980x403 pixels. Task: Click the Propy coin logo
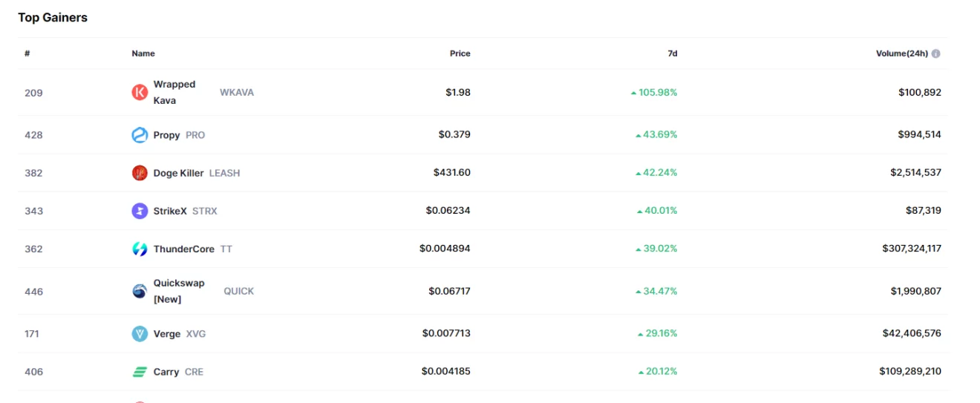(140, 135)
